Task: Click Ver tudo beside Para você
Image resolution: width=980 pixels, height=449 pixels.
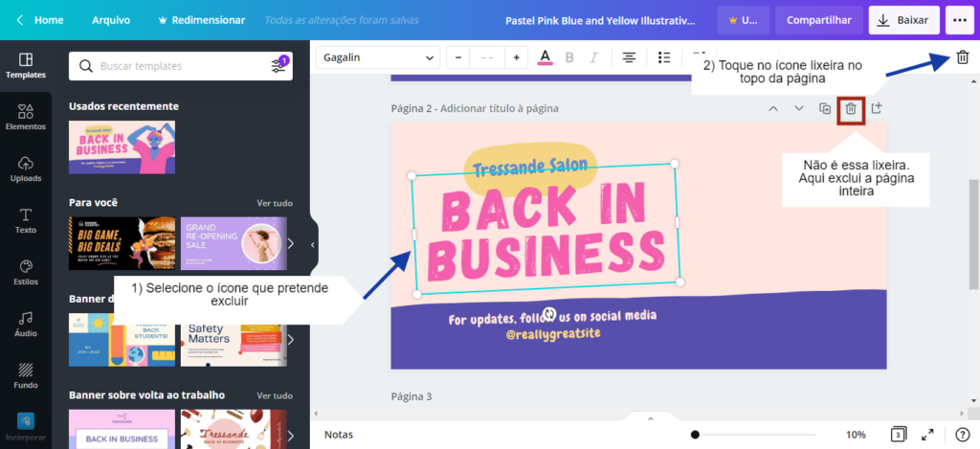Action: [275, 203]
